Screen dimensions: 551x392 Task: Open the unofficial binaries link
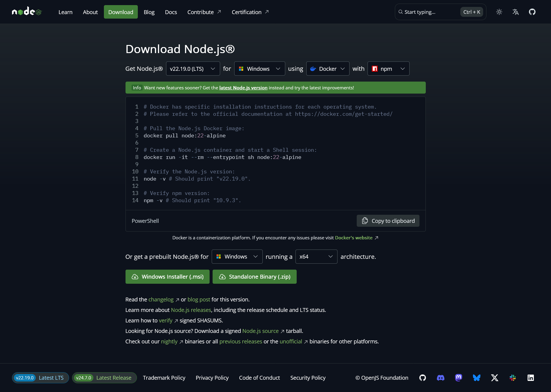[x=291, y=342]
